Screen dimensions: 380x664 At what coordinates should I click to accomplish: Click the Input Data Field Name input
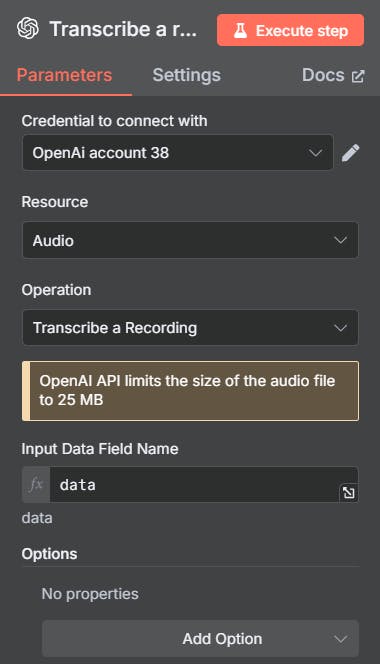204,484
